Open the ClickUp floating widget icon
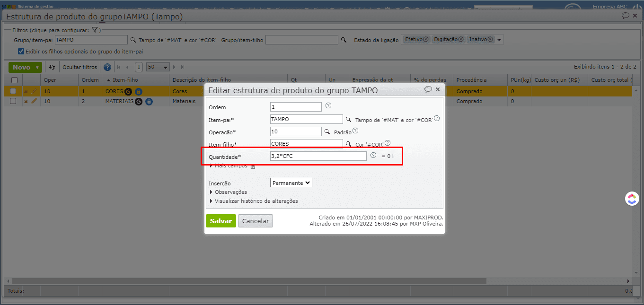This screenshot has width=644, height=305. [x=632, y=199]
